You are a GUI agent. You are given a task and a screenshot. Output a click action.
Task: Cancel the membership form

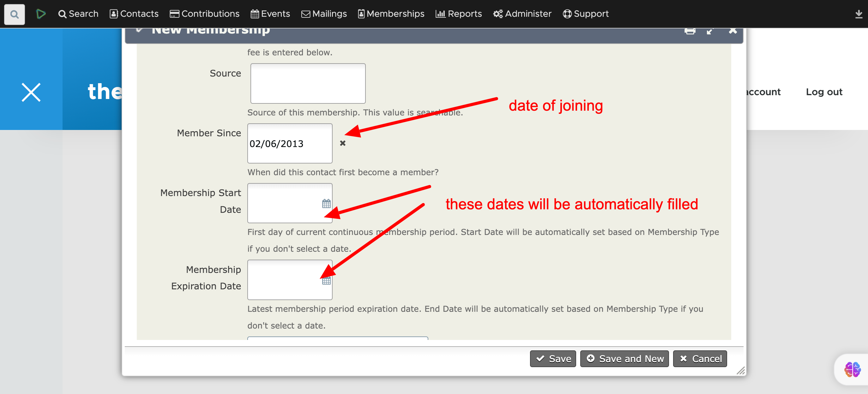click(x=700, y=359)
